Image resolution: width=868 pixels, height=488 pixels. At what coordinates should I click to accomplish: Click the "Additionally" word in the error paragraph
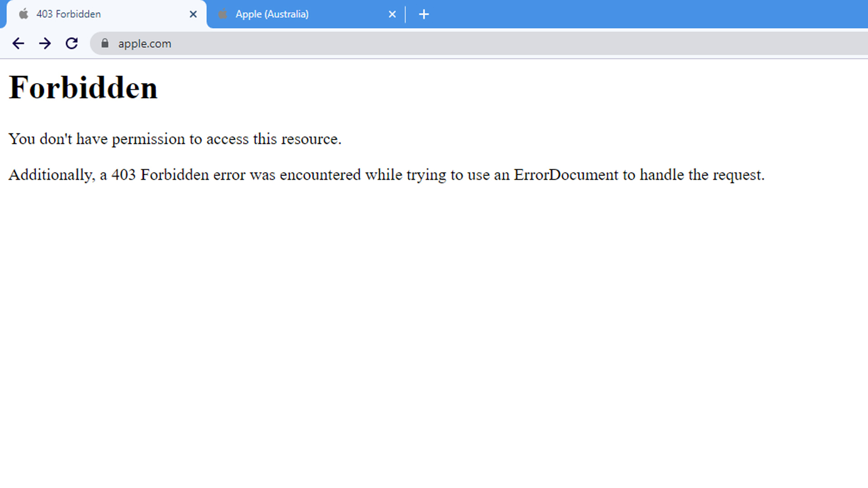51,175
